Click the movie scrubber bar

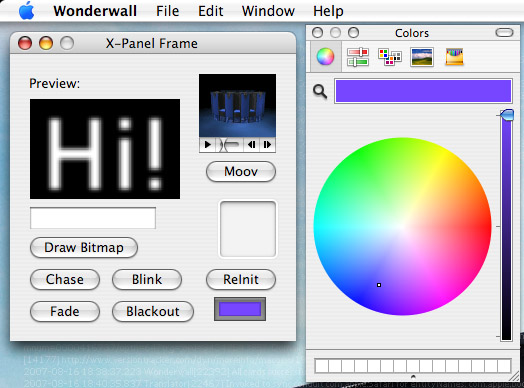(230, 145)
